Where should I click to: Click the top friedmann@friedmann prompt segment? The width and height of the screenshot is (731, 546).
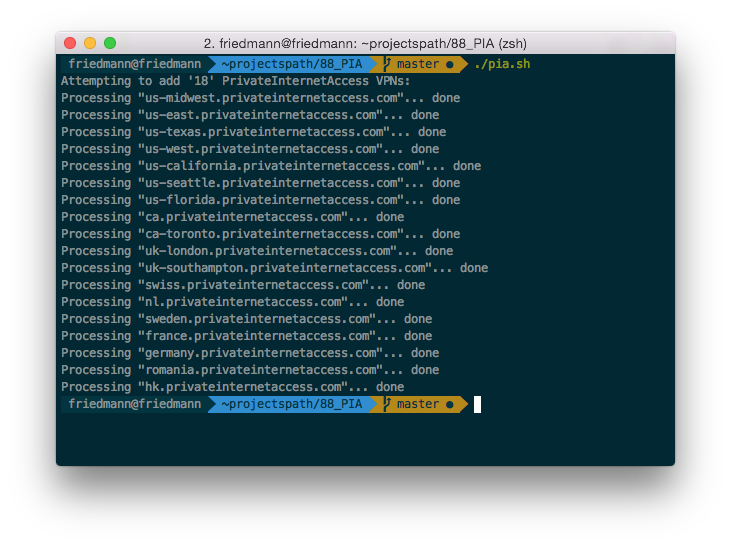click(x=131, y=64)
